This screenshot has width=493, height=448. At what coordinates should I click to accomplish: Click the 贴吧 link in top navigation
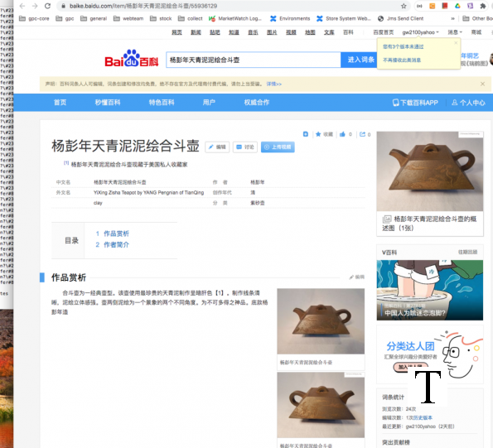[x=215, y=32]
